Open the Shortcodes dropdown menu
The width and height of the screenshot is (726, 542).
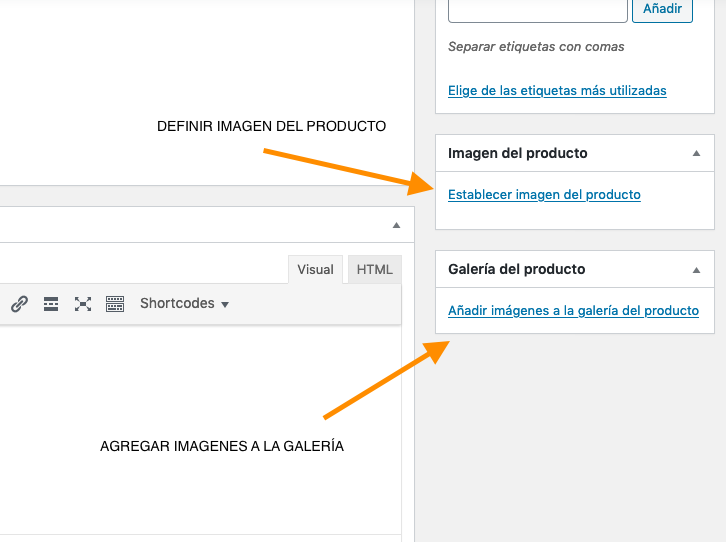point(185,304)
